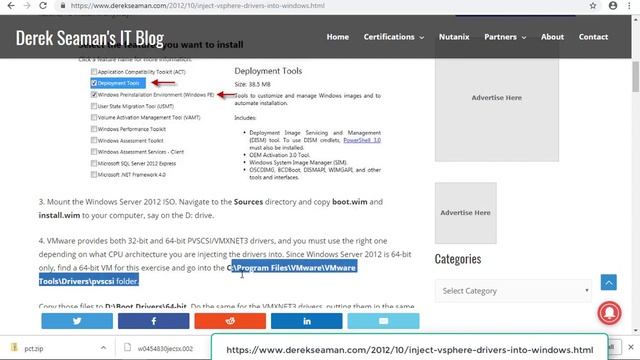Tick Windows Performance Toolkit checkbox
Image resolution: width=640 pixels, height=360 pixels.
tap(94, 129)
